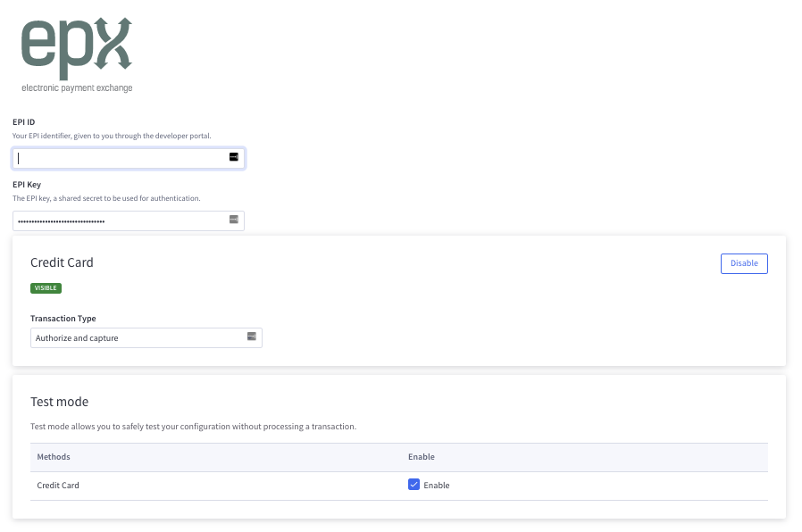Viewport: 802px width, 532px height.
Task: Click the test mode description sentence
Action: [x=193, y=426]
